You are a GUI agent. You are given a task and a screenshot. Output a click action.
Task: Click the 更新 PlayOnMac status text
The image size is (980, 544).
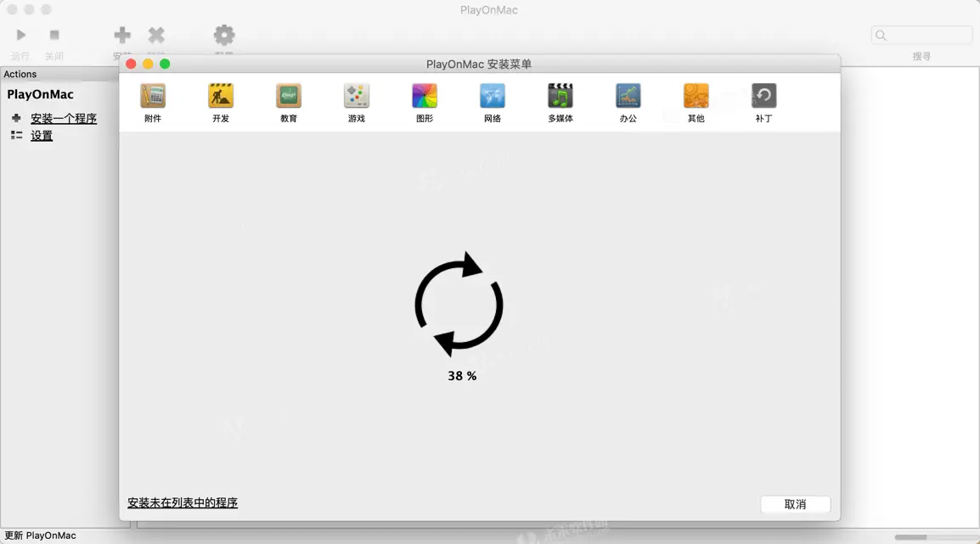[40, 536]
